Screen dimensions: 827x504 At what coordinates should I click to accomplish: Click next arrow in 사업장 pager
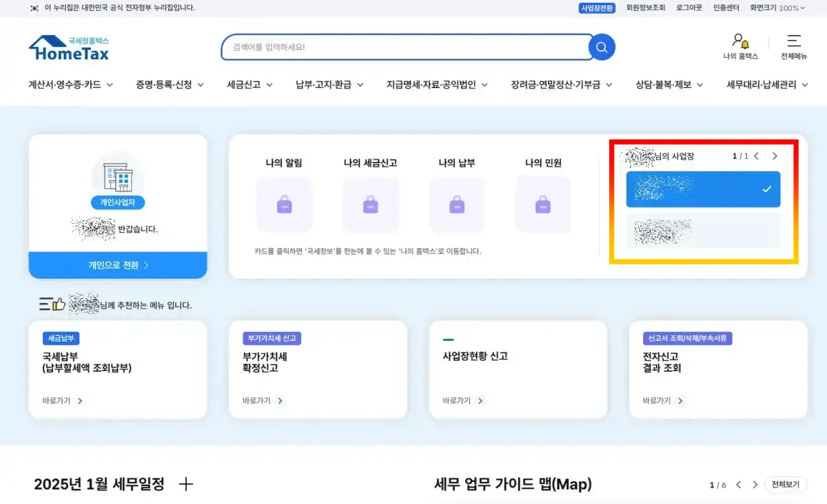coord(775,156)
